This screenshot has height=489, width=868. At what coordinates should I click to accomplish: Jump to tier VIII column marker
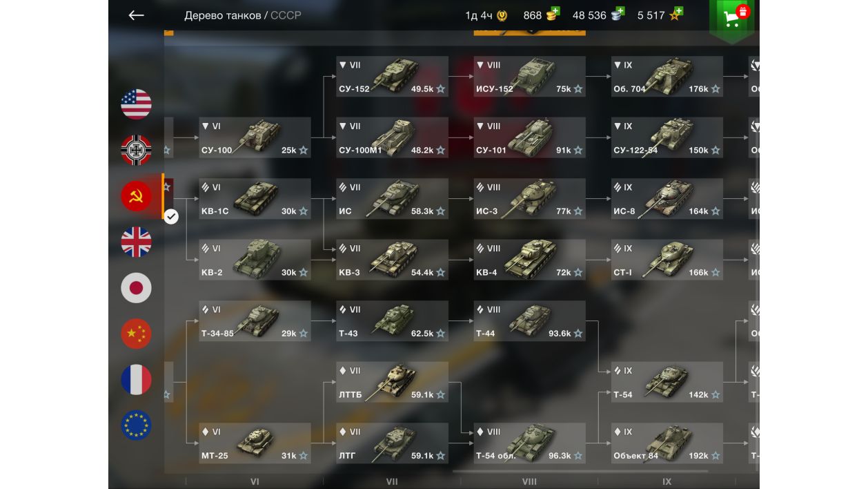click(x=529, y=481)
